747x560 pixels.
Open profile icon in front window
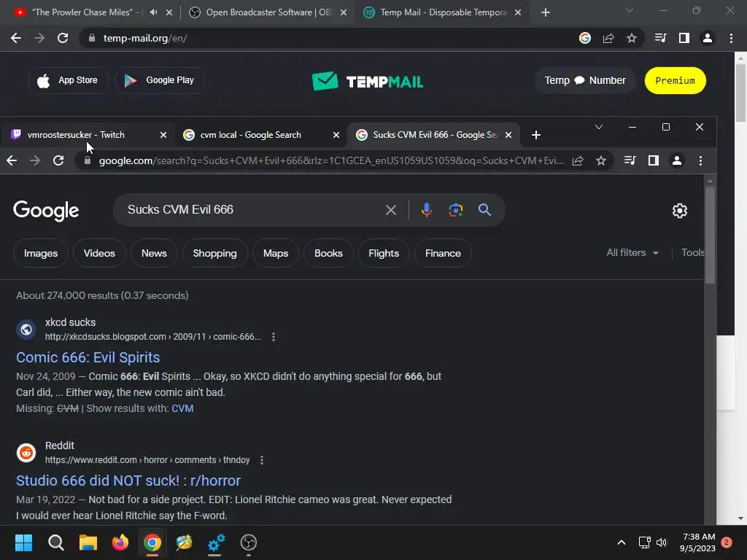676,160
